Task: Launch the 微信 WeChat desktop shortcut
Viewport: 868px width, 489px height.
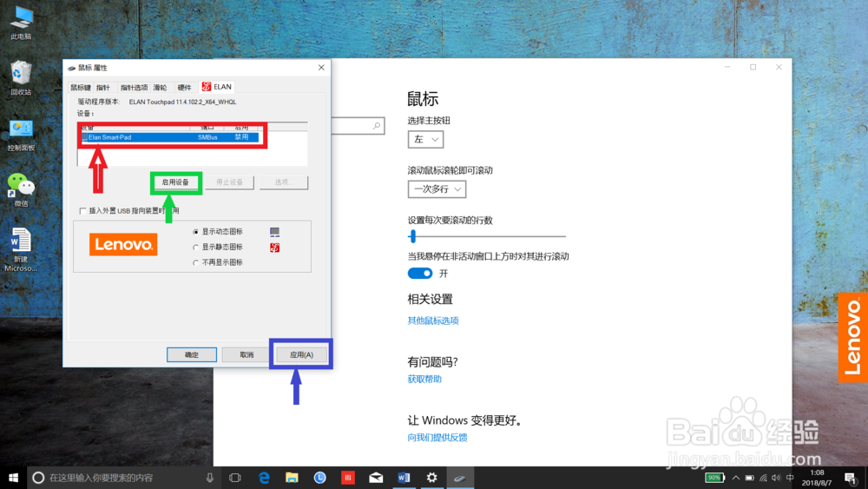Action: point(21,190)
